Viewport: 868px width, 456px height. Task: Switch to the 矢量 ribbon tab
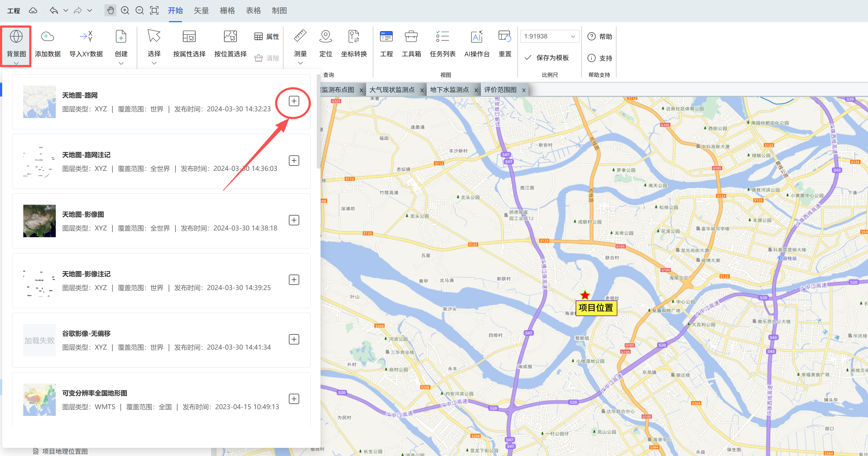click(x=201, y=11)
